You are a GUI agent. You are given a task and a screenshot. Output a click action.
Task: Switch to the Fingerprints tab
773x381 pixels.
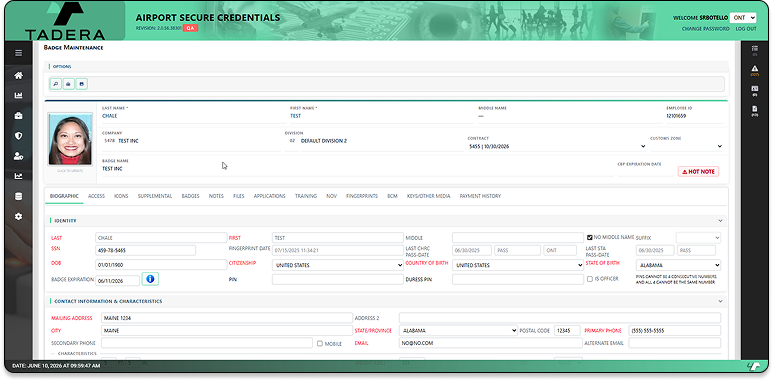coord(362,196)
